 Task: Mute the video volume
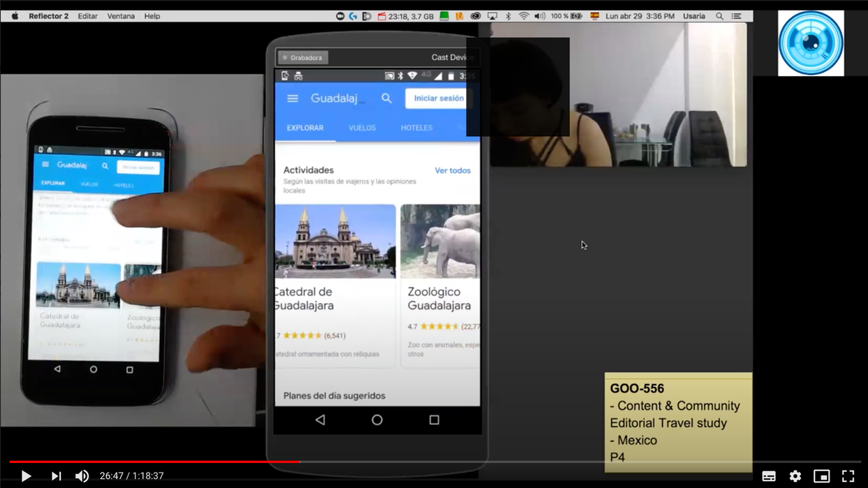click(x=82, y=476)
